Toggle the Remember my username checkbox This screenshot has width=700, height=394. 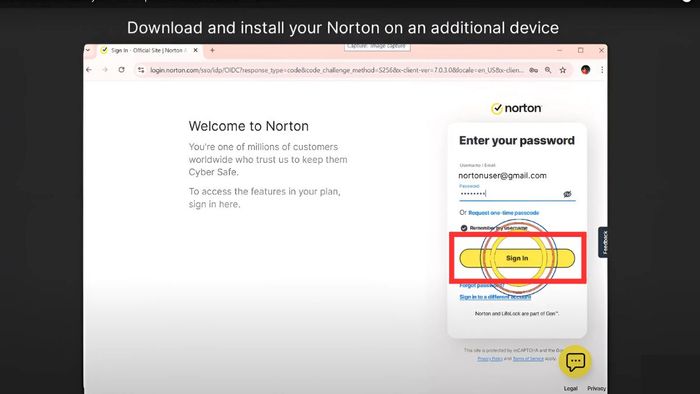[x=464, y=228]
